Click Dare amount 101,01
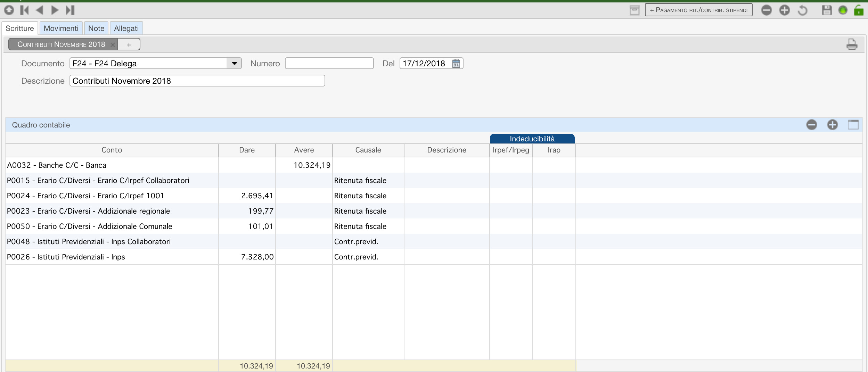 click(x=261, y=226)
